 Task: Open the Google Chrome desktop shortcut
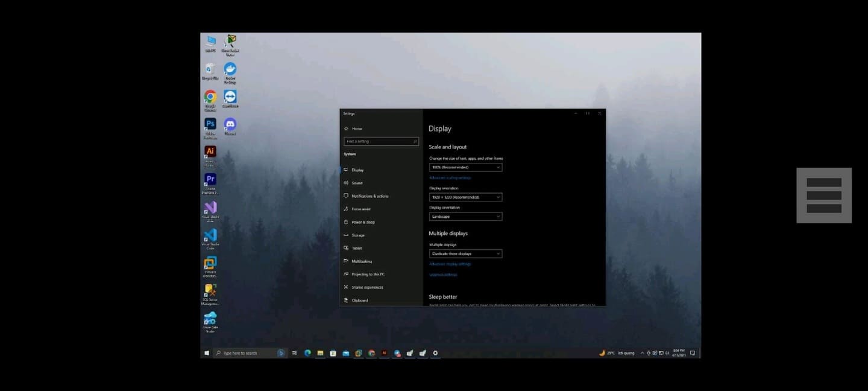[x=210, y=100]
